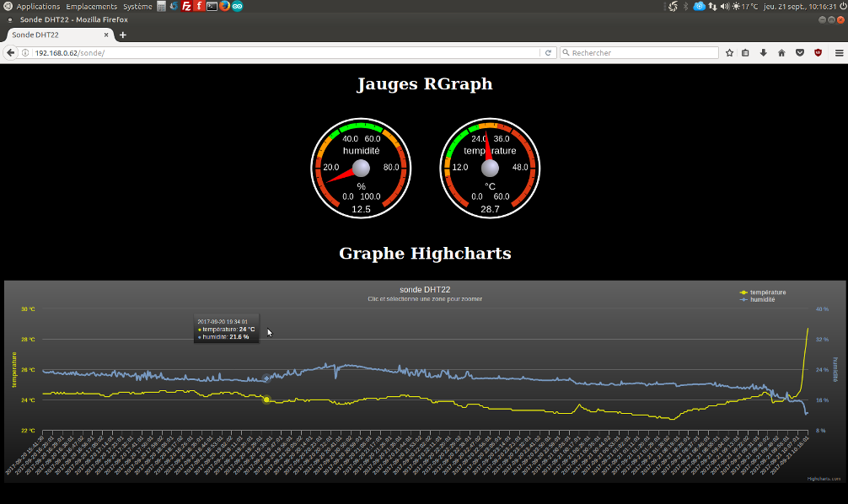Select the Sonde DHT22 browser tab
Image resolution: width=848 pixels, height=504 pixels.
(x=51, y=35)
